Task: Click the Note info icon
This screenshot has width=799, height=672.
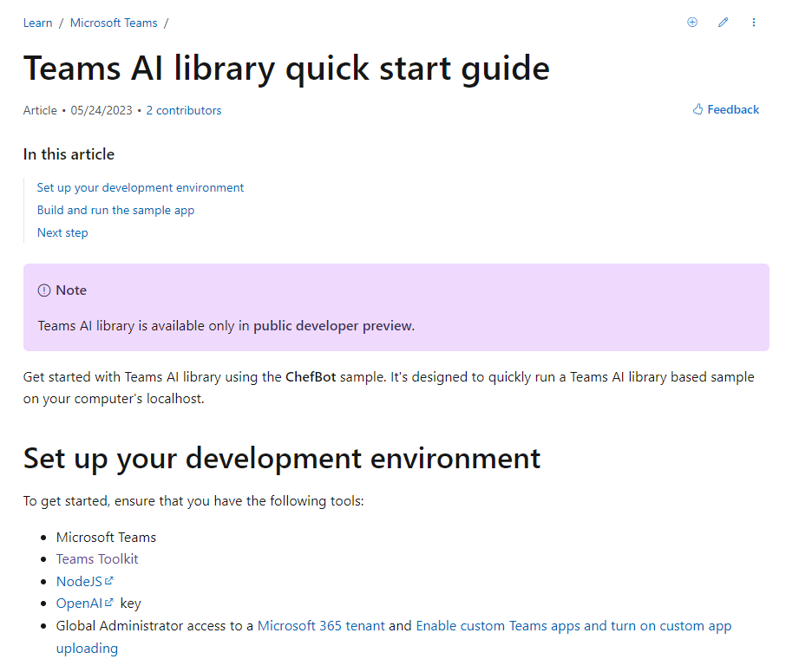Action: click(x=44, y=290)
